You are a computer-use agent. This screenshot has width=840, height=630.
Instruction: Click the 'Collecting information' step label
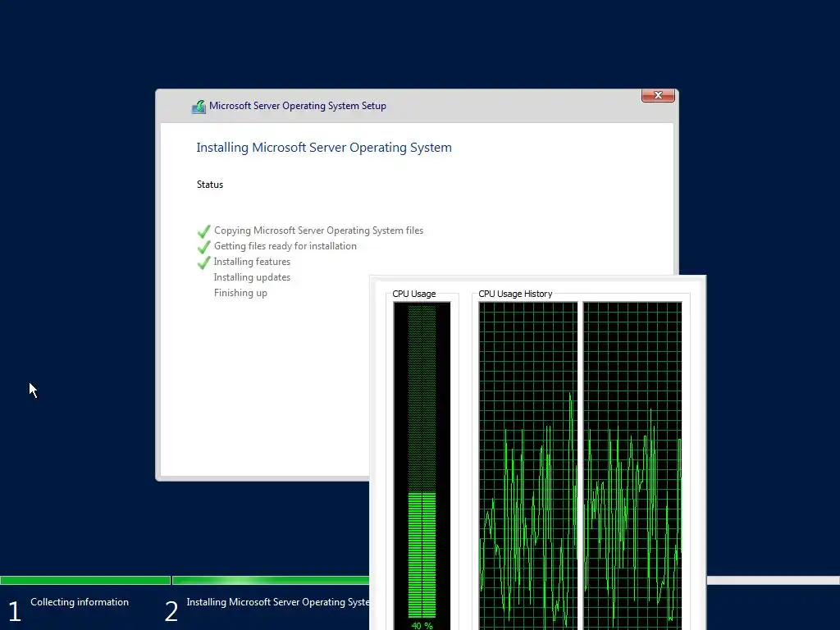pos(80,602)
